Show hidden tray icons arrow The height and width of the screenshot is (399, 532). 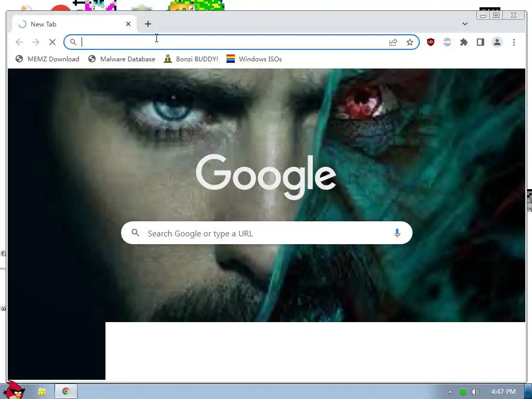(x=450, y=392)
